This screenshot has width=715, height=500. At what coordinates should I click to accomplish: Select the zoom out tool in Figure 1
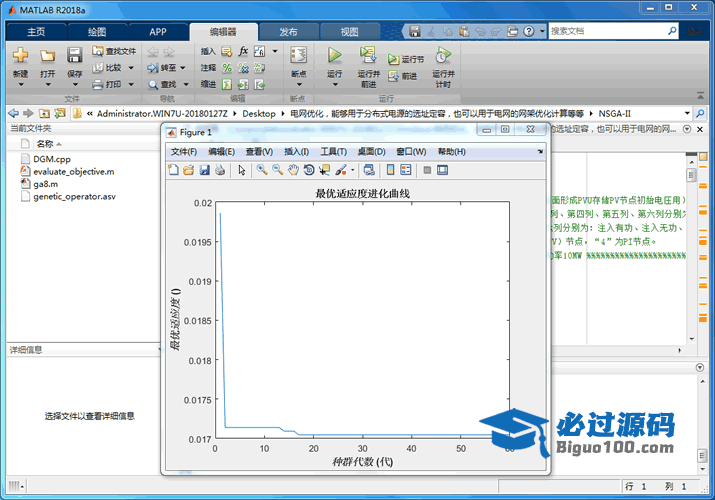point(277,170)
